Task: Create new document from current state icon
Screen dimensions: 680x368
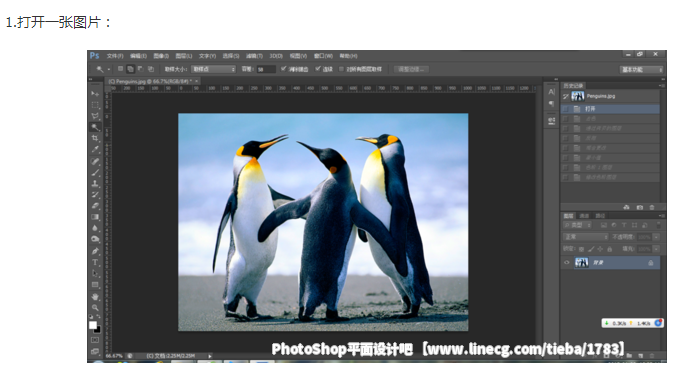Action: click(626, 207)
